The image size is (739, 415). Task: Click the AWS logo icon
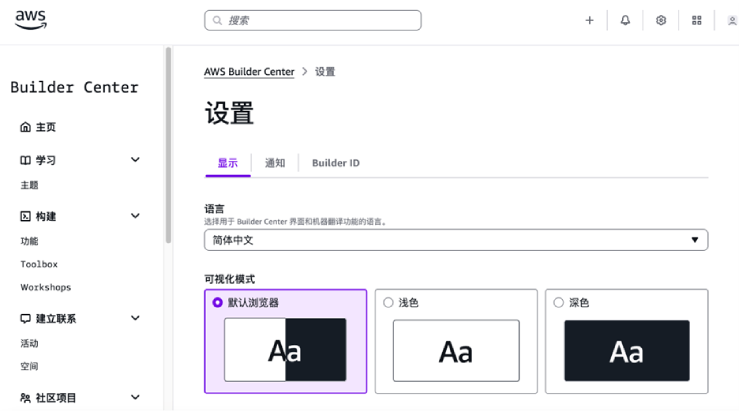31,21
